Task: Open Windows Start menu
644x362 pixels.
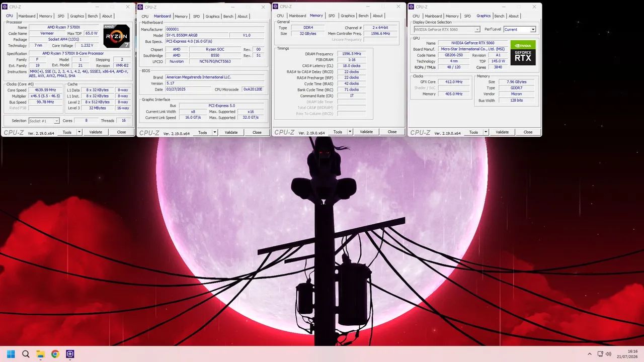Action: point(11,354)
